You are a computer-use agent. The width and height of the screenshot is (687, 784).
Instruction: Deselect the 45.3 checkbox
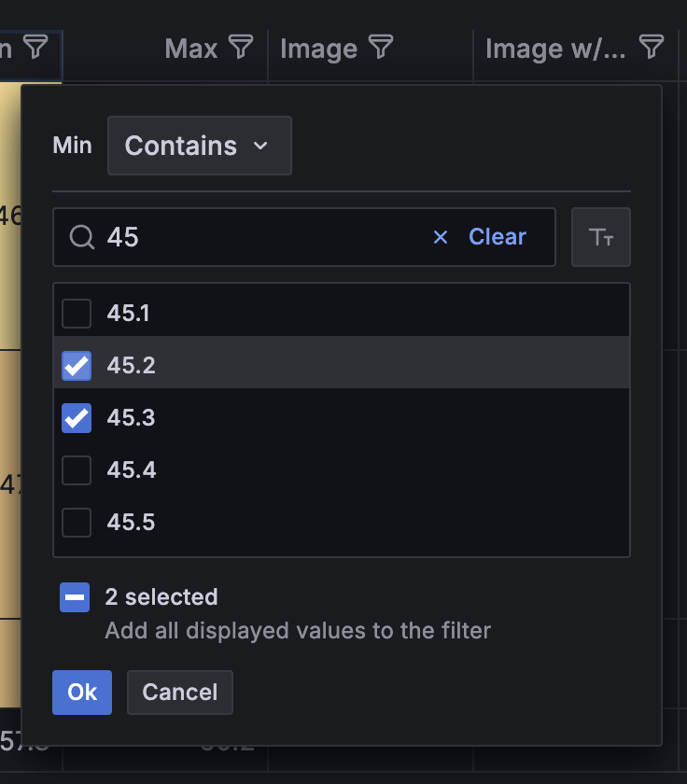[77, 418]
